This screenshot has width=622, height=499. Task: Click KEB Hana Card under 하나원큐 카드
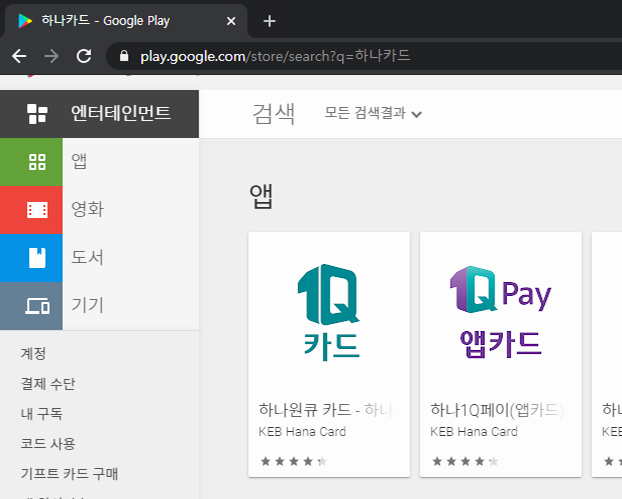302,432
